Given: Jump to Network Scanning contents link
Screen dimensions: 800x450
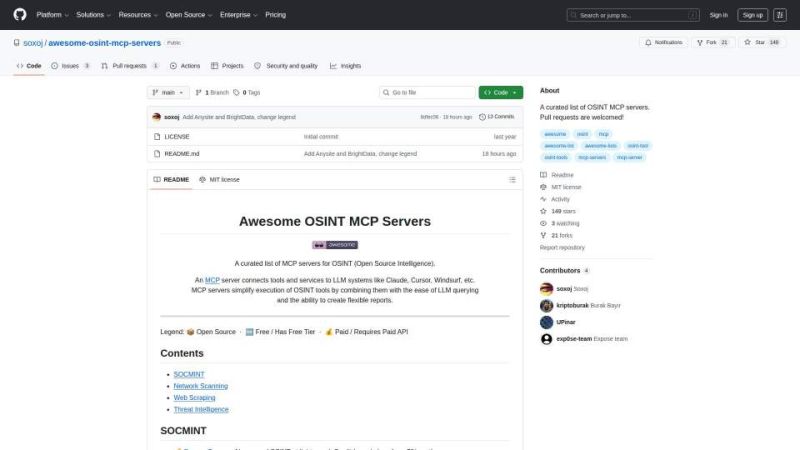Looking at the screenshot, I should coord(201,386).
